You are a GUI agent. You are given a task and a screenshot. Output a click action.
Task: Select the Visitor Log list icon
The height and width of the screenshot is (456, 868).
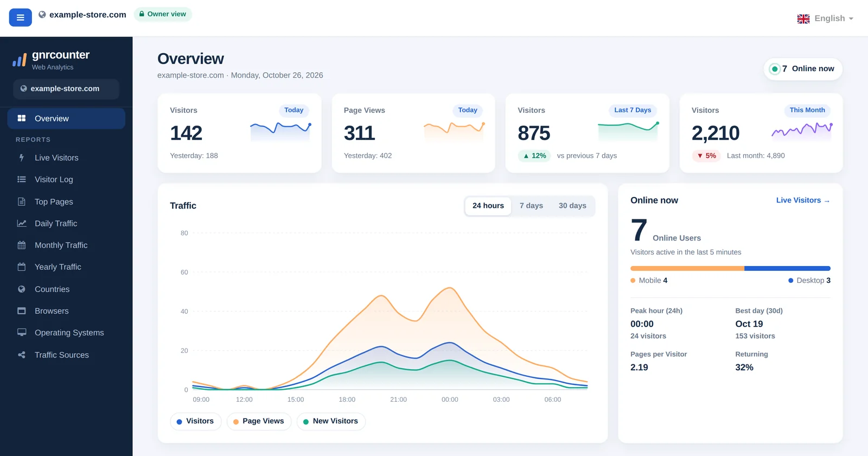[22, 179]
